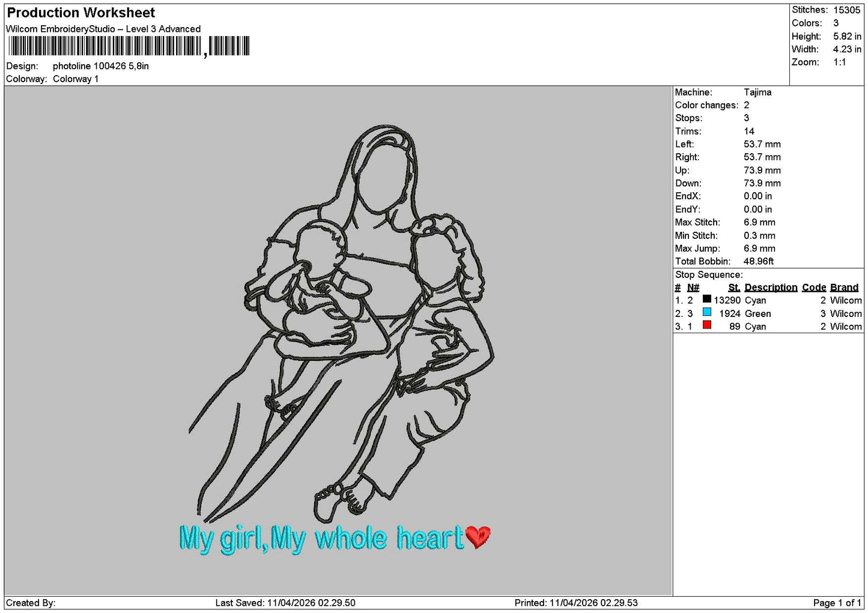
Task: Click the Page 1 of 1 label
Action: tap(837, 603)
